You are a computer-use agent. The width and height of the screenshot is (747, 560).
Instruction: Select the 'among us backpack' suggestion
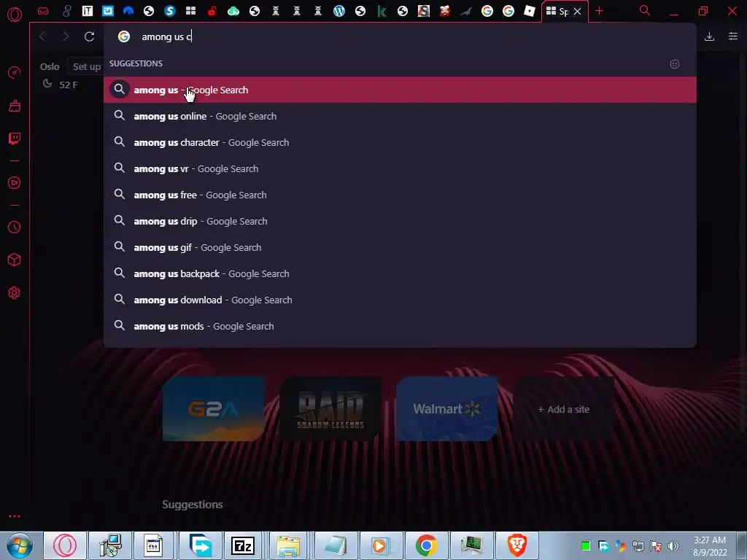point(400,273)
